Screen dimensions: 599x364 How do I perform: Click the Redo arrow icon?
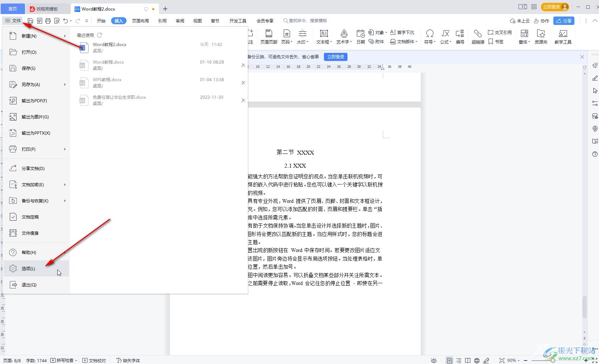tap(78, 21)
